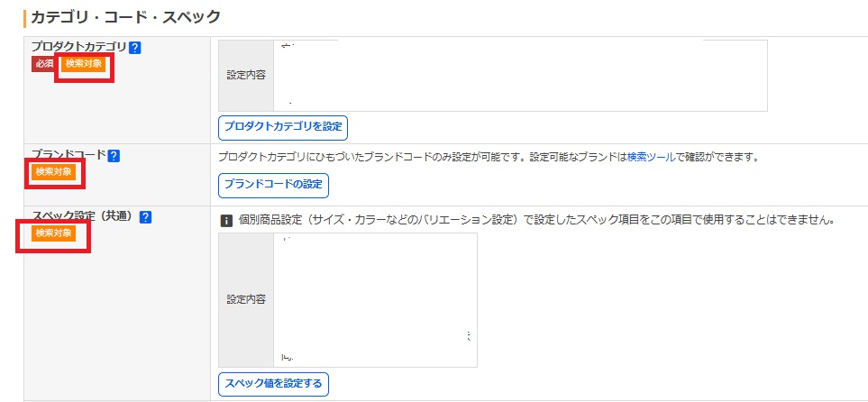Viewport: 868px width, 402px height.
Task: Click spec settings 設定内容 content box
Action: coord(375,300)
